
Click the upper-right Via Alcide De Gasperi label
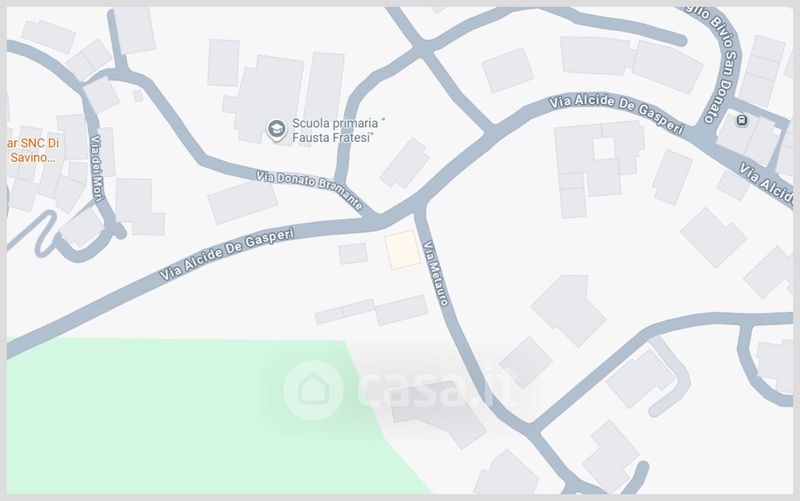tap(616, 114)
